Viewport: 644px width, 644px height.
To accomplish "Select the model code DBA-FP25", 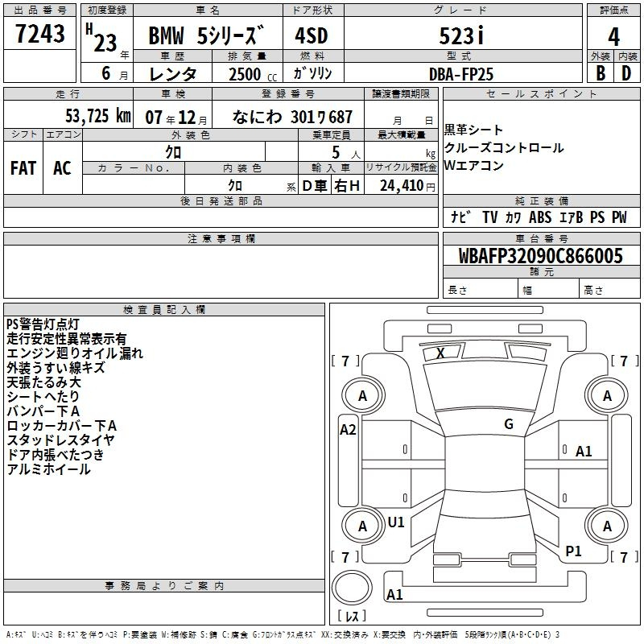I will pos(462,73).
